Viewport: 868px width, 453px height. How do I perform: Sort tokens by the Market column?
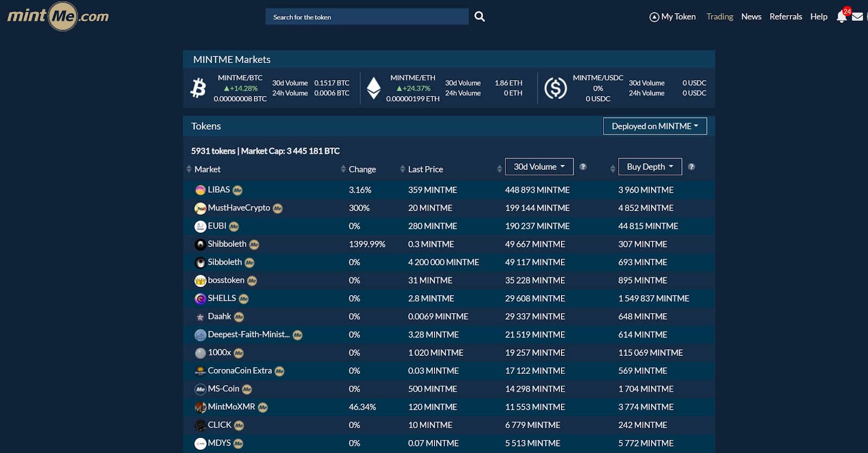pos(207,169)
